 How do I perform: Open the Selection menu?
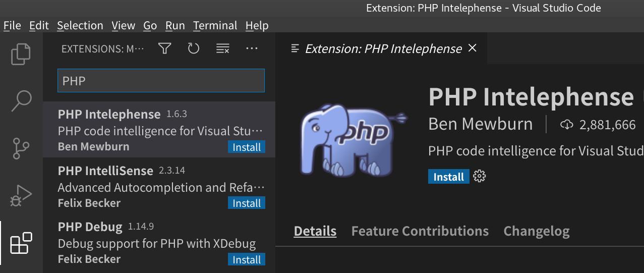[x=80, y=25]
